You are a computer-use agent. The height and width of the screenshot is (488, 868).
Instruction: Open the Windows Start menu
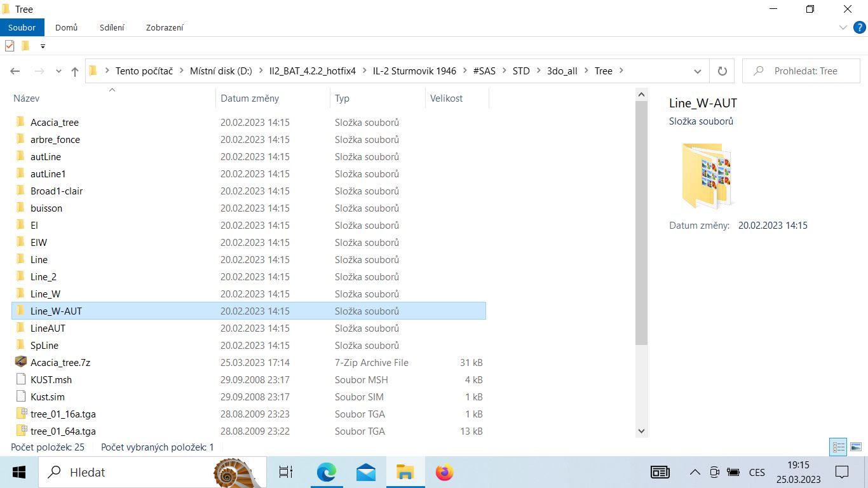[x=18, y=472]
